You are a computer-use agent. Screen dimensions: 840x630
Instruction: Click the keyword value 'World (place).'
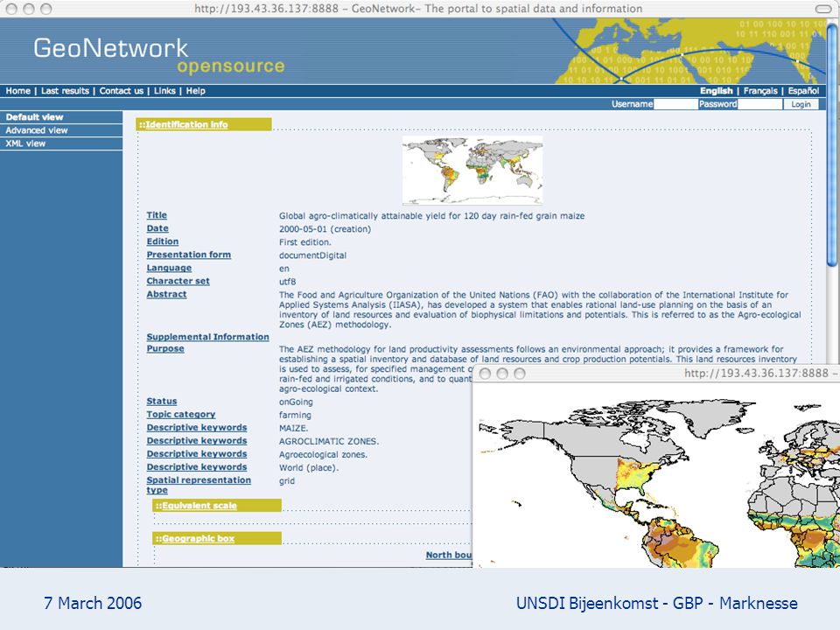pyautogui.click(x=309, y=467)
